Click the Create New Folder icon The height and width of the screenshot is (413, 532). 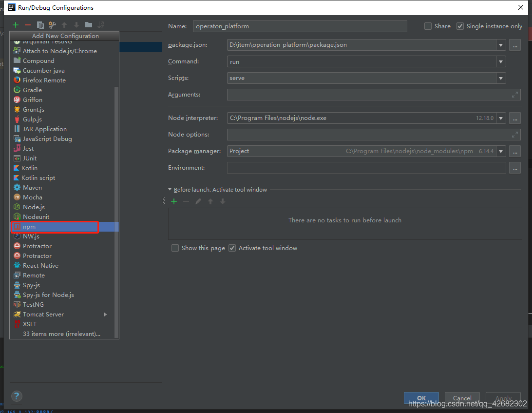tap(89, 25)
